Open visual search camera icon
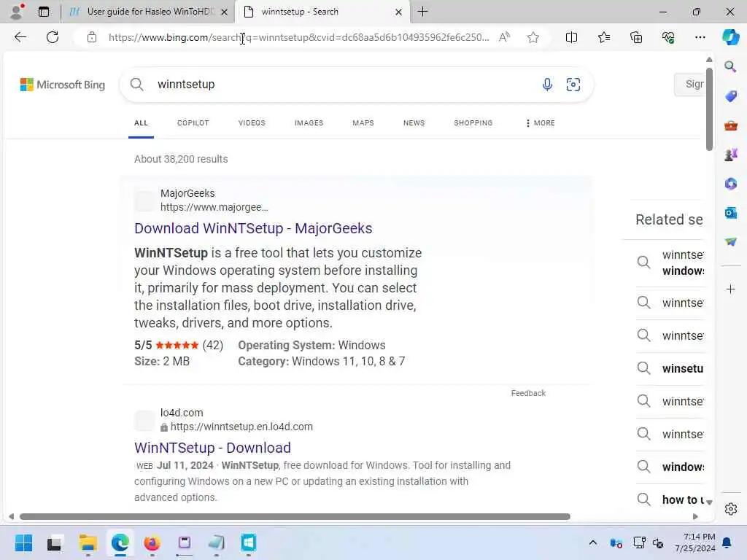This screenshot has height=560, width=747. tap(573, 85)
